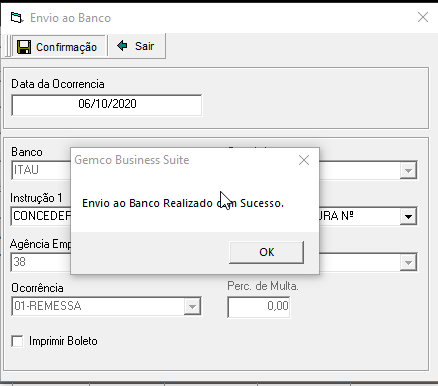The width and height of the screenshot is (438, 386).
Task: Click the Confirmação save icon
Action: pyautogui.click(x=24, y=47)
